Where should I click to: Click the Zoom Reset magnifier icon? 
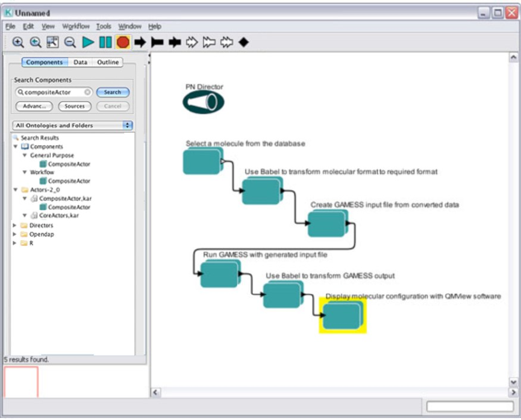click(36, 42)
